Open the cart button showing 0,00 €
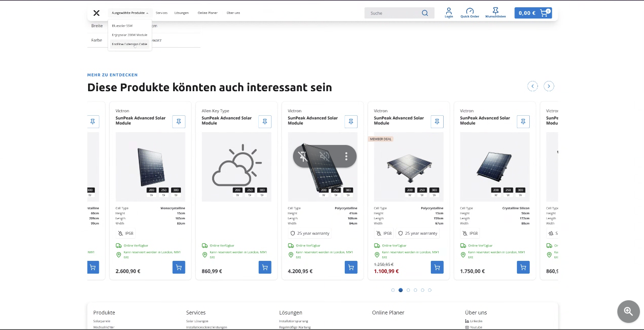 tap(533, 13)
